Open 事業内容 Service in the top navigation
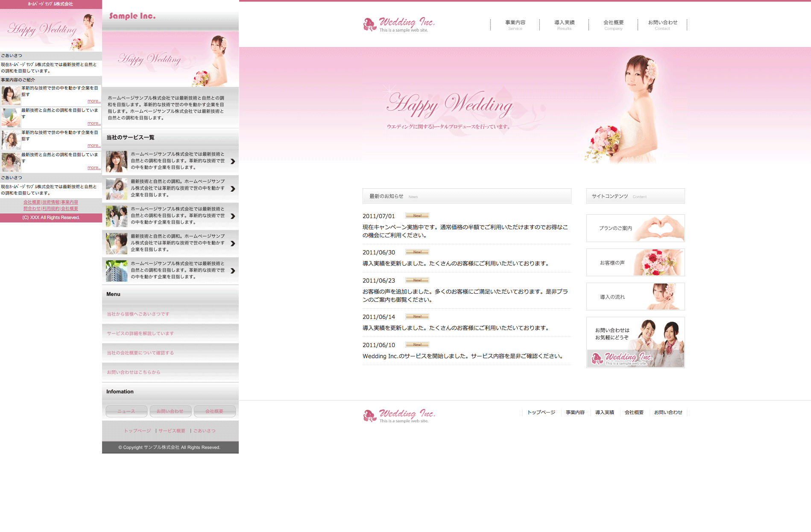The image size is (811, 532). pyautogui.click(x=515, y=25)
